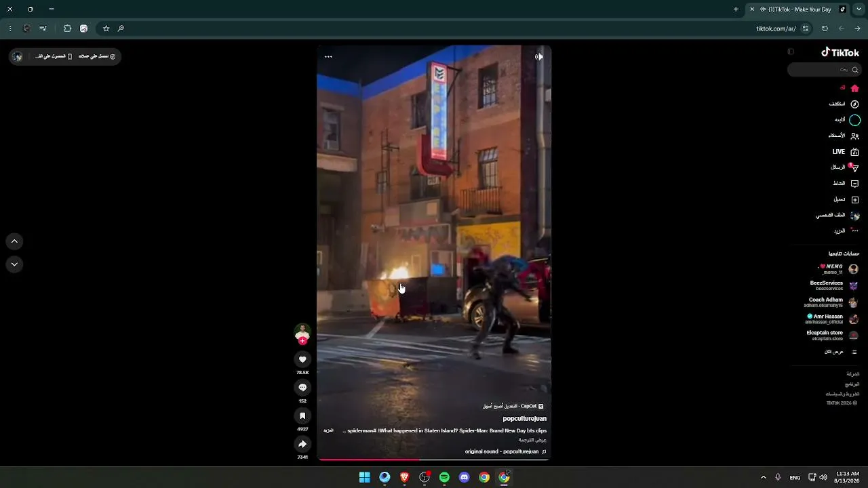Screen dimensions: 868x488
Task: Open the Windows Start menu
Action: [365, 477]
